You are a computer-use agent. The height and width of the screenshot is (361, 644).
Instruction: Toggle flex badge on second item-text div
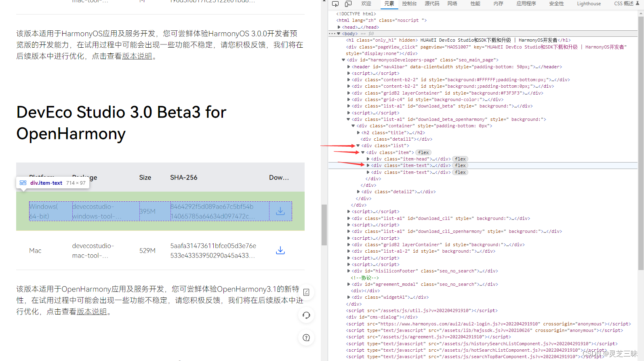click(x=460, y=172)
